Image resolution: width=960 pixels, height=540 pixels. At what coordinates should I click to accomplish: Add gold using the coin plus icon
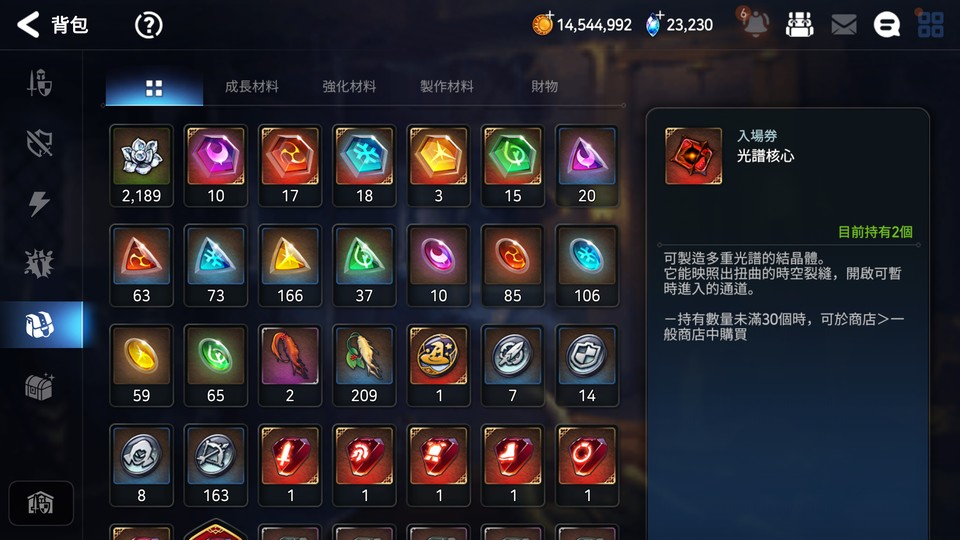[x=542, y=24]
